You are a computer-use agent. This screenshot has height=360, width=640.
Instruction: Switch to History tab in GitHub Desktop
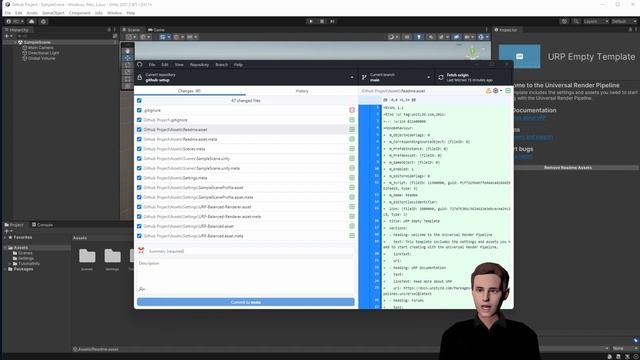[302, 91]
